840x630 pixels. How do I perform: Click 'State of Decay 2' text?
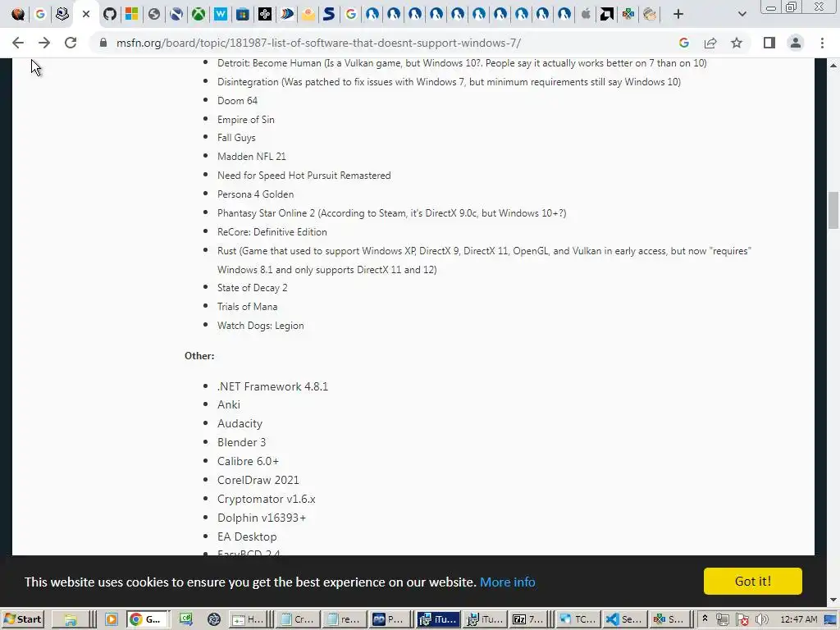tap(253, 288)
